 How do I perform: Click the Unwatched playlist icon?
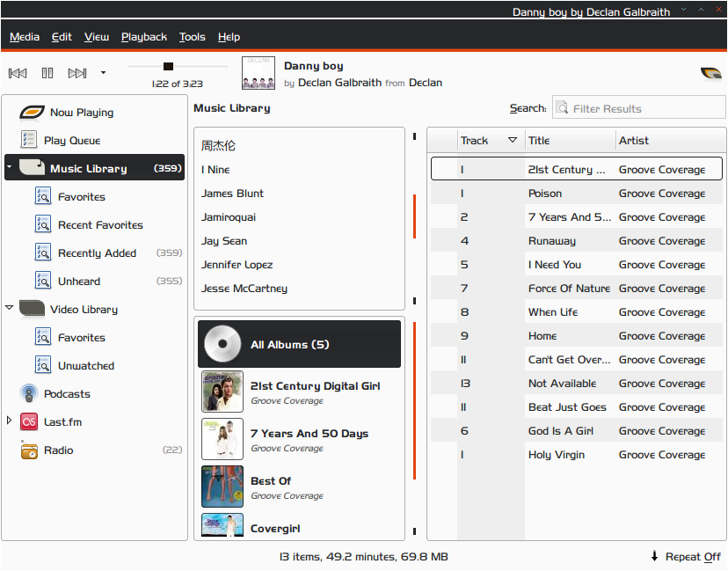click(43, 365)
